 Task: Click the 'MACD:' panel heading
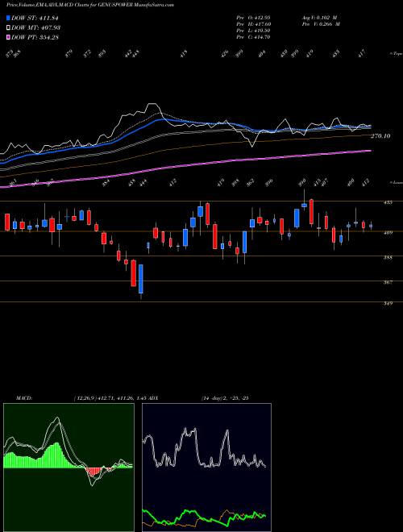[x=24, y=397]
